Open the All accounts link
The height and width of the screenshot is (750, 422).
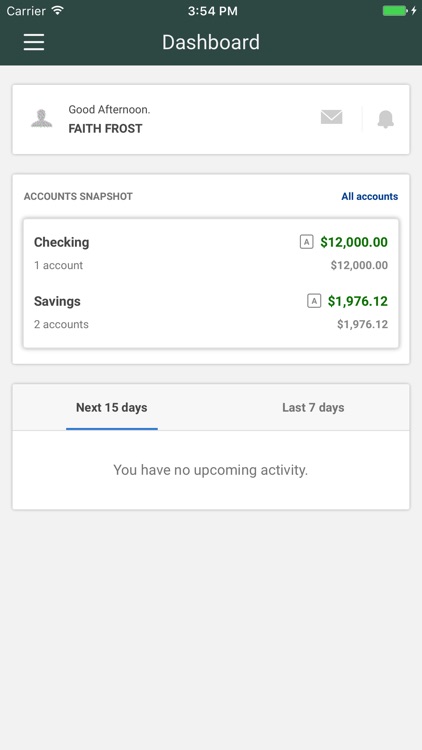[369, 197]
